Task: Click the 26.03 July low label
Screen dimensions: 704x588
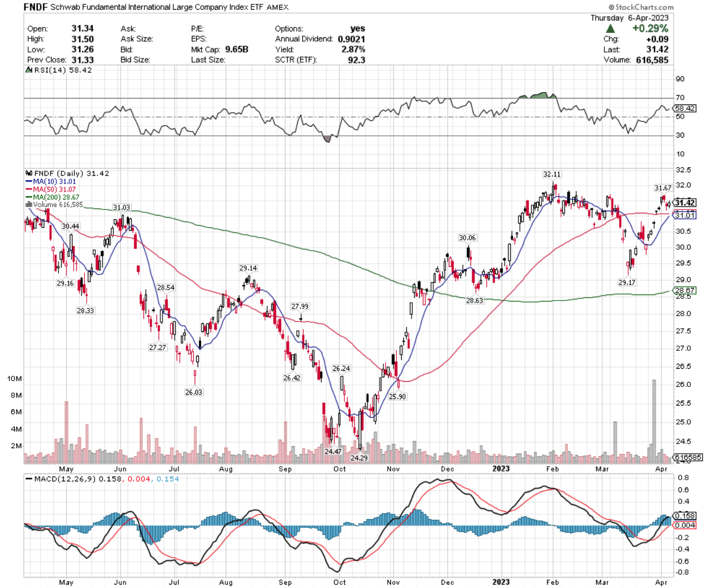Action: pos(193,392)
